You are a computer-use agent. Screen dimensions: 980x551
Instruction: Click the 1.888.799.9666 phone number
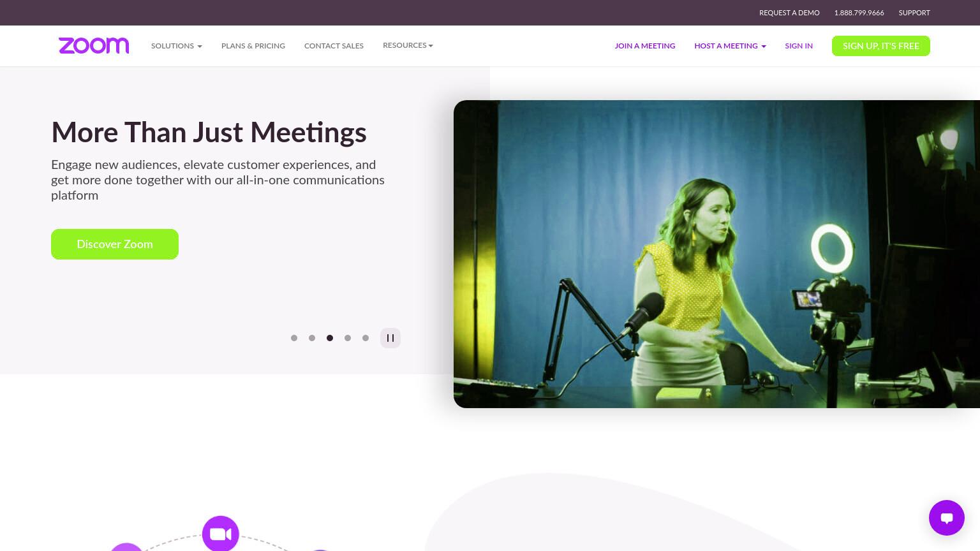click(859, 13)
